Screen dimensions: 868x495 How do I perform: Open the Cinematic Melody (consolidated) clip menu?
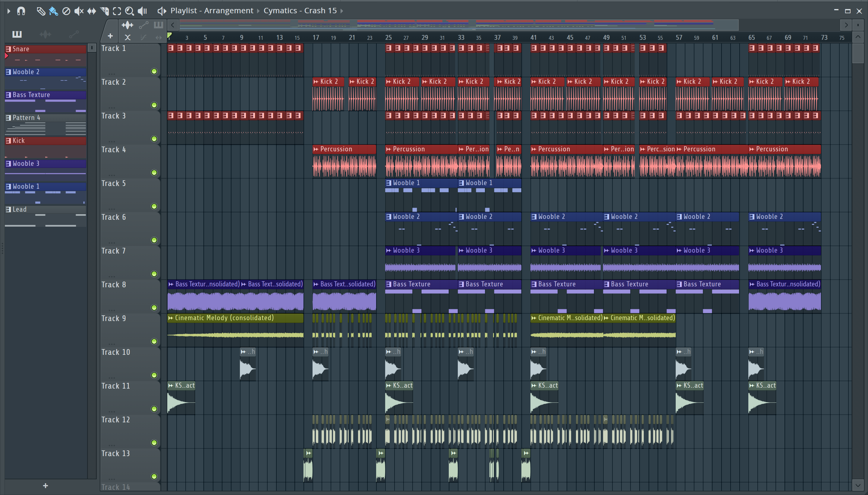[171, 318]
